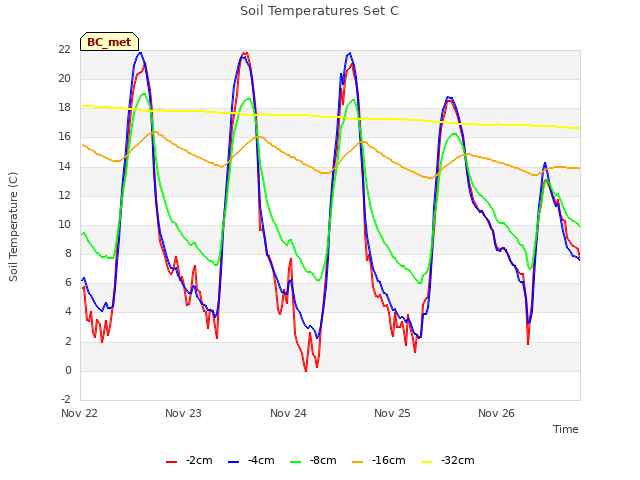Click the blue -4cm legend color marker

tap(233, 462)
